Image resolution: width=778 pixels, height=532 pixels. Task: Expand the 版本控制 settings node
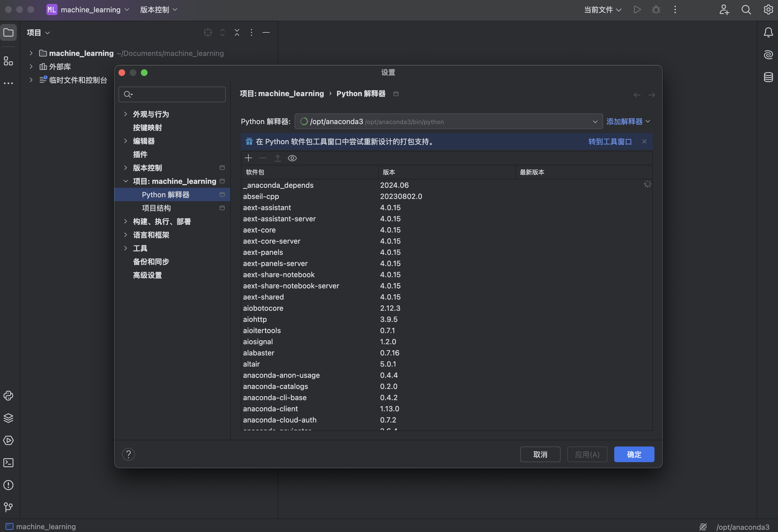125,168
